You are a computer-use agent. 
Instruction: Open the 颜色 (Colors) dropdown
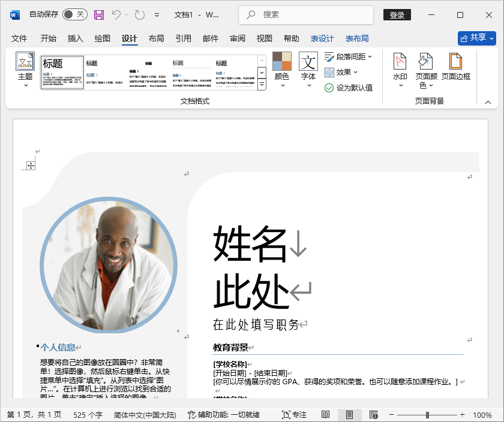tap(281, 68)
